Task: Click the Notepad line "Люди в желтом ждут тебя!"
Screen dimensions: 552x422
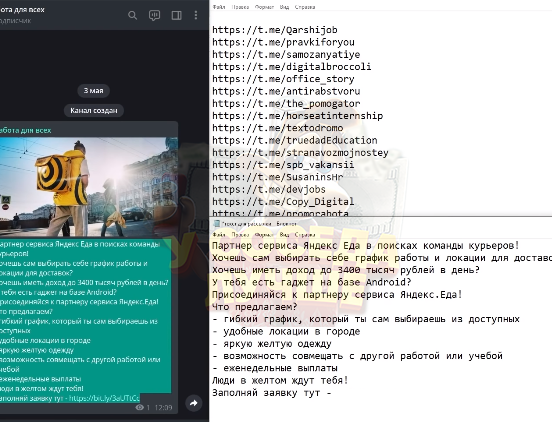Action: point(280,380)
